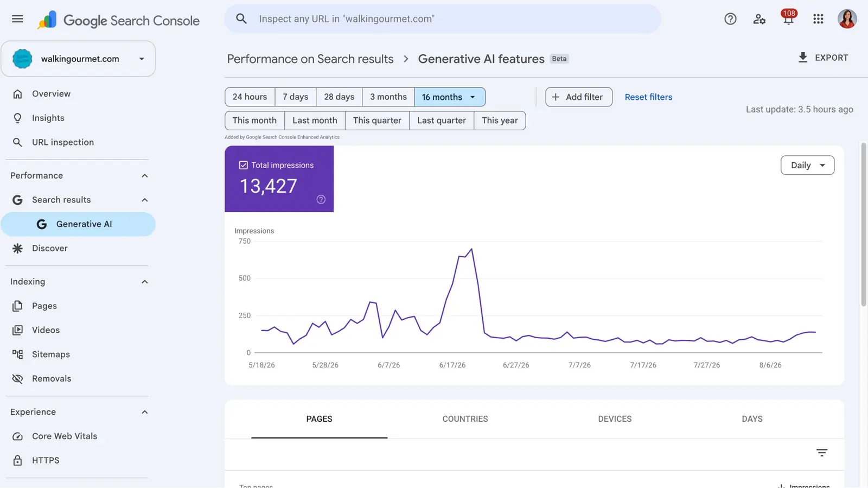Screen dimensions: 868x488
Task: Click the Reset filters link
Action: pos(648,97)
